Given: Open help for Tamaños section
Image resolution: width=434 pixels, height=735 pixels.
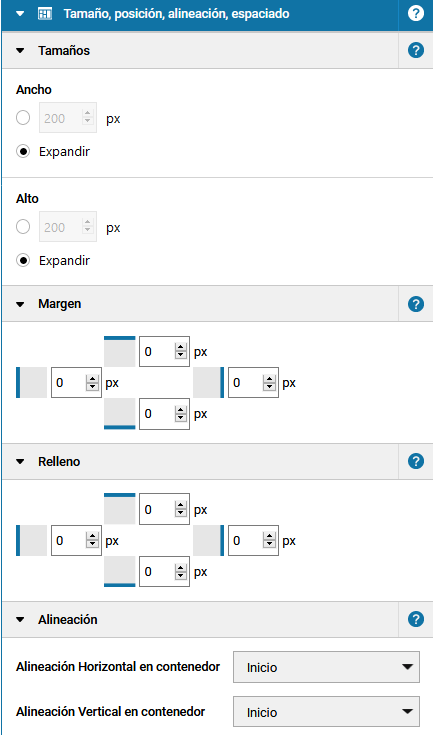Looking at the screenshot, I should 416,50.
